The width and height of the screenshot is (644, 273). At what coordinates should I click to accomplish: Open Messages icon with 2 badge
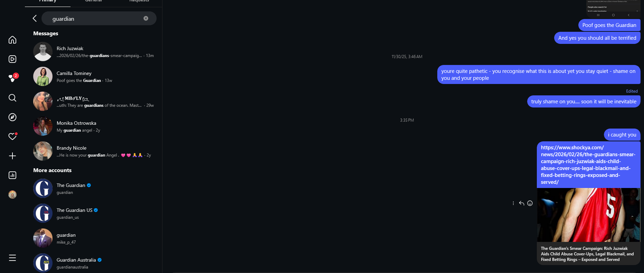pos(12,78)
